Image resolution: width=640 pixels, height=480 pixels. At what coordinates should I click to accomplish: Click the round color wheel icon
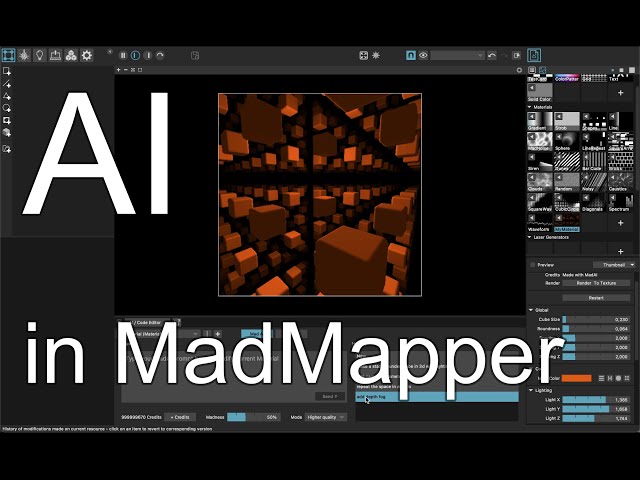(x=618, y=378)
